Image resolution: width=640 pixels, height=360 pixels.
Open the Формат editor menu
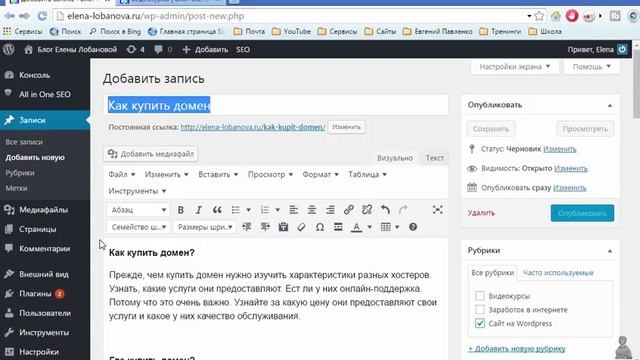click(320, 174)
